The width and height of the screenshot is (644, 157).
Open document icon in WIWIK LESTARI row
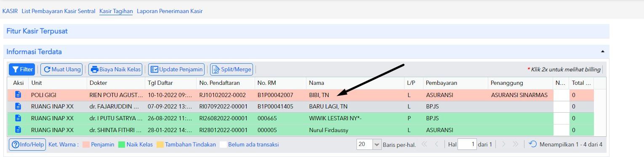18,118
